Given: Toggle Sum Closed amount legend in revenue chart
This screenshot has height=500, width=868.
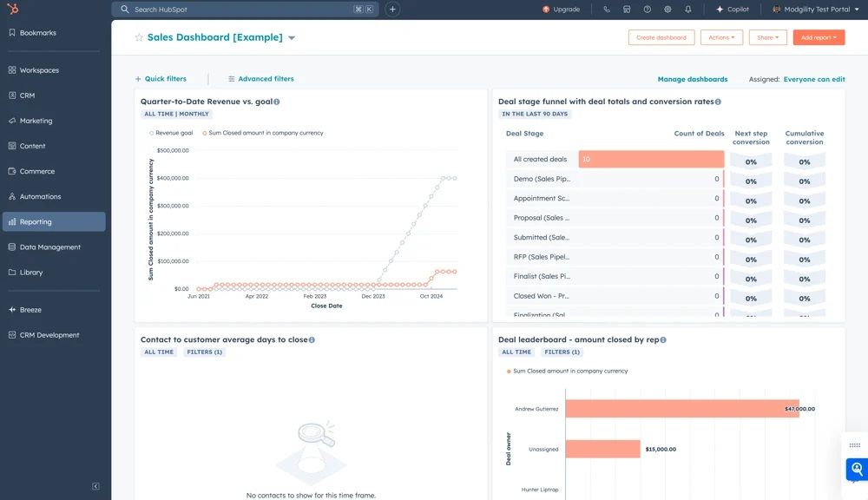Looking at the screenshot, I should [x=262, y=133].
